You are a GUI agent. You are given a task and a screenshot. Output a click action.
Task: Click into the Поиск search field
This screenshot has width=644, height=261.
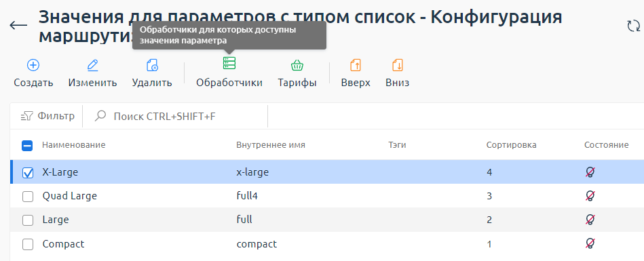175,117
